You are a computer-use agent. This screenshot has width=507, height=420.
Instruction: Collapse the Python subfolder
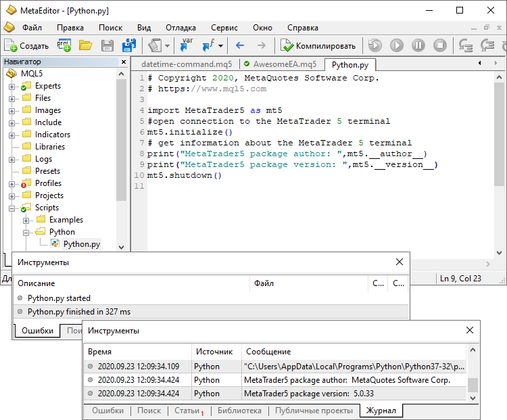click(26, 233)
